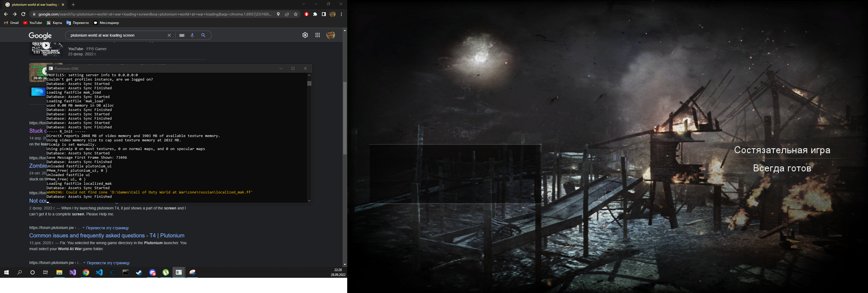The image size is (868, 293).
Task: Open the Snipping Tool taskbar icon
Action: 192,272
